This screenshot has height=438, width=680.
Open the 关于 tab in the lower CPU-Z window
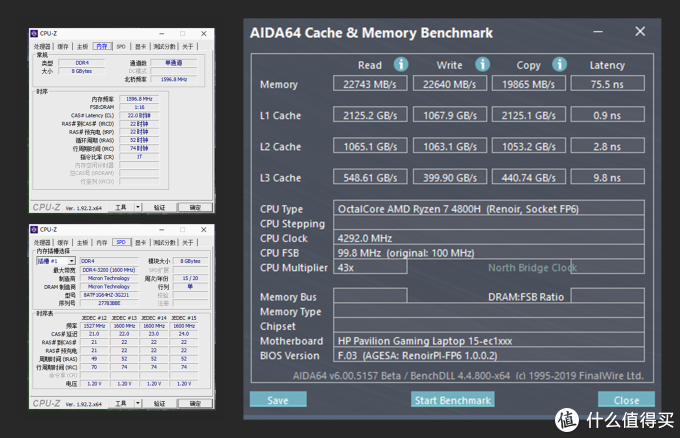[188, 242]
